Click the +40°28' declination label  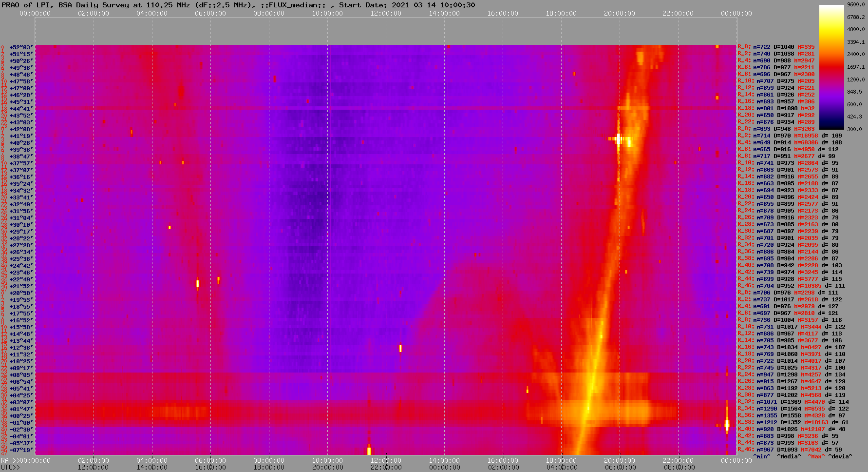21,143
